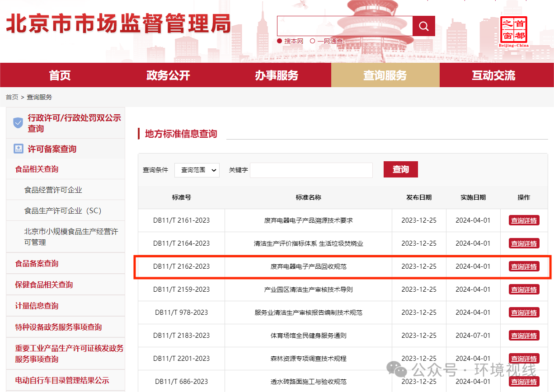554x392 pixels.
Task: Click implementation date 2024-07-01
Action: point(473,336)
